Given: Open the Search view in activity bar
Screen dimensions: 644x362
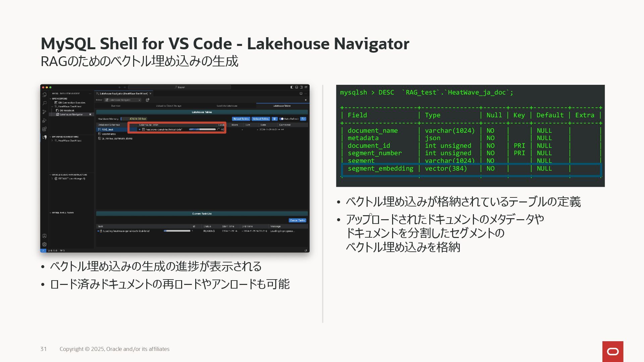Looking at the screenshot, I should tap(44, 103).
